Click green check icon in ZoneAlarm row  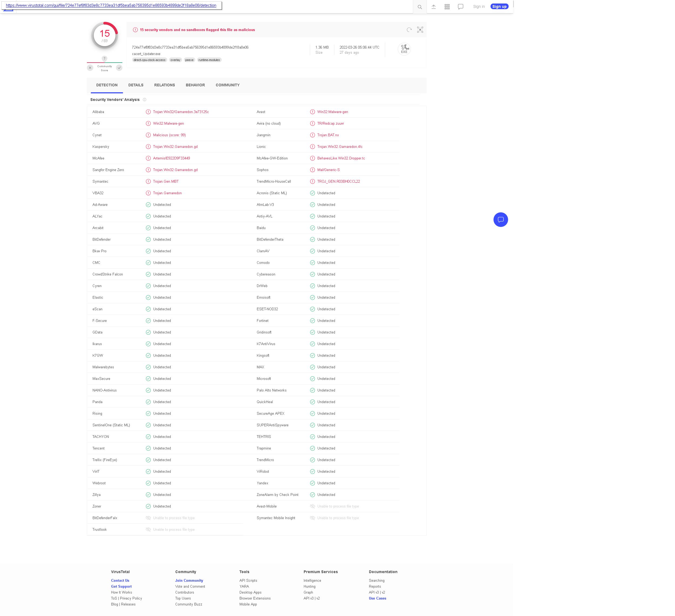312,495
